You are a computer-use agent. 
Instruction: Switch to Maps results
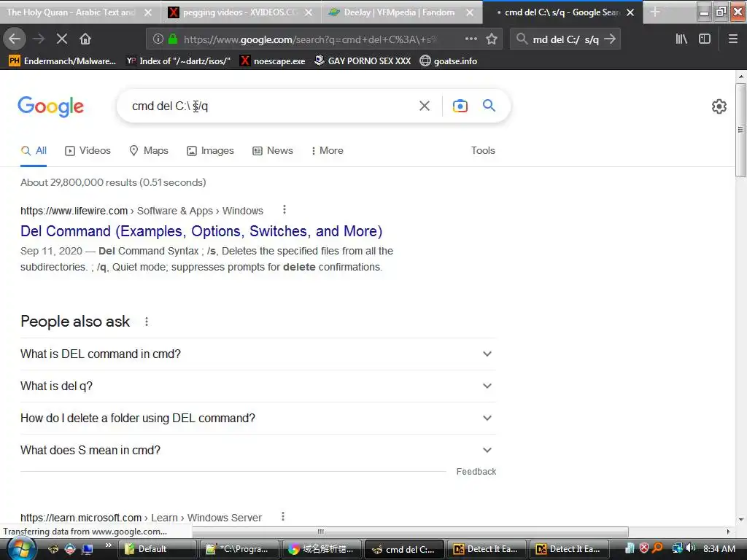[x=149, y=150]
